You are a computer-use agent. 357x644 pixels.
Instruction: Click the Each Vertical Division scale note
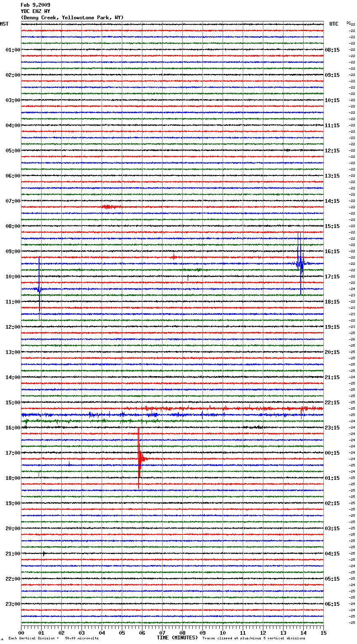coord(53,639)
